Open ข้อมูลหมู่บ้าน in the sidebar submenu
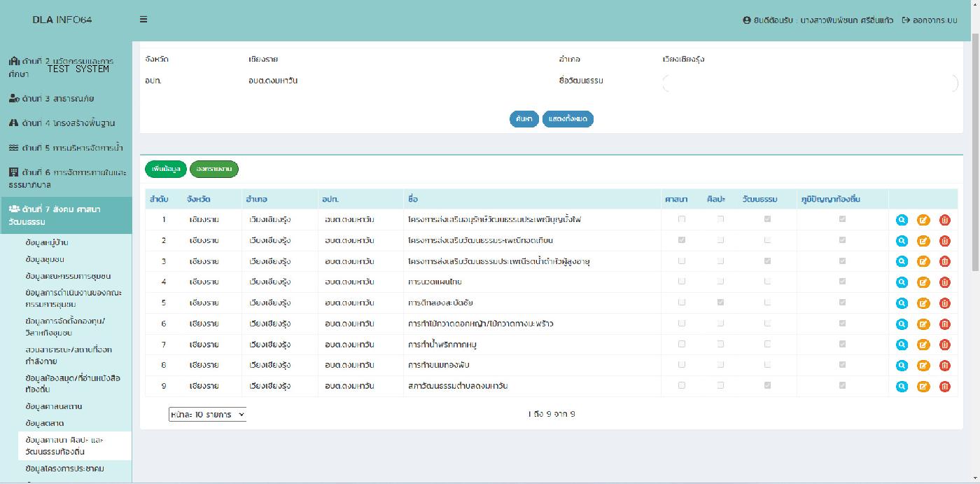The image size is (980, 484). (x=47, y=242)
